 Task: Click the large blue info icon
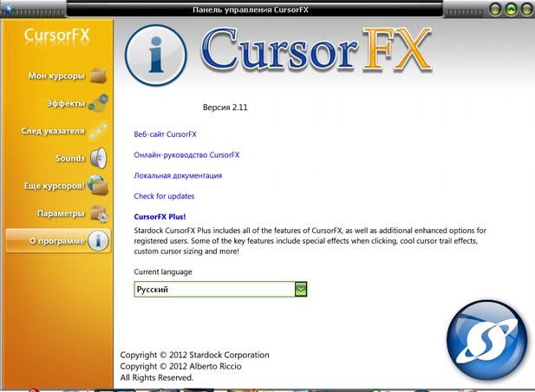point(156,55)
